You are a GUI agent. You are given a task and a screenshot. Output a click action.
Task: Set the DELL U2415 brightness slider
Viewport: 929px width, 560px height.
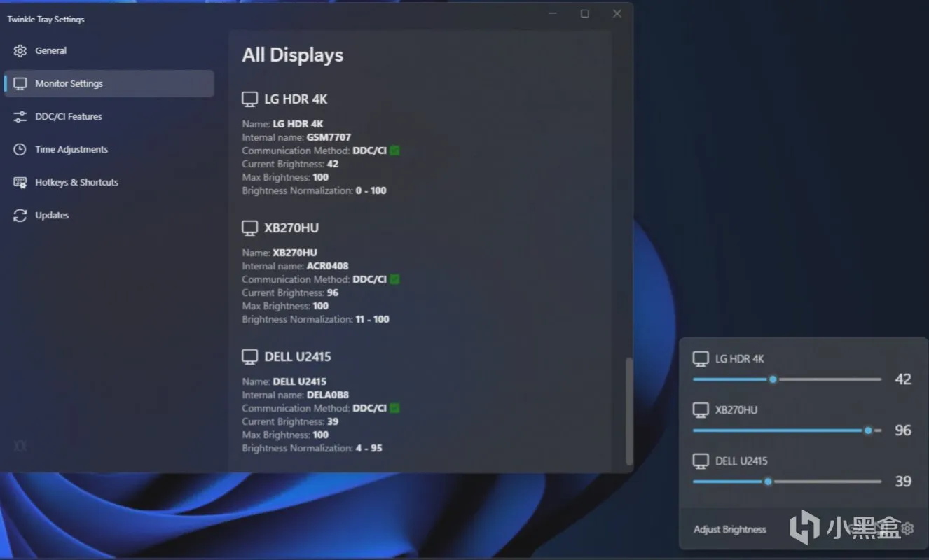pos(787,482)
